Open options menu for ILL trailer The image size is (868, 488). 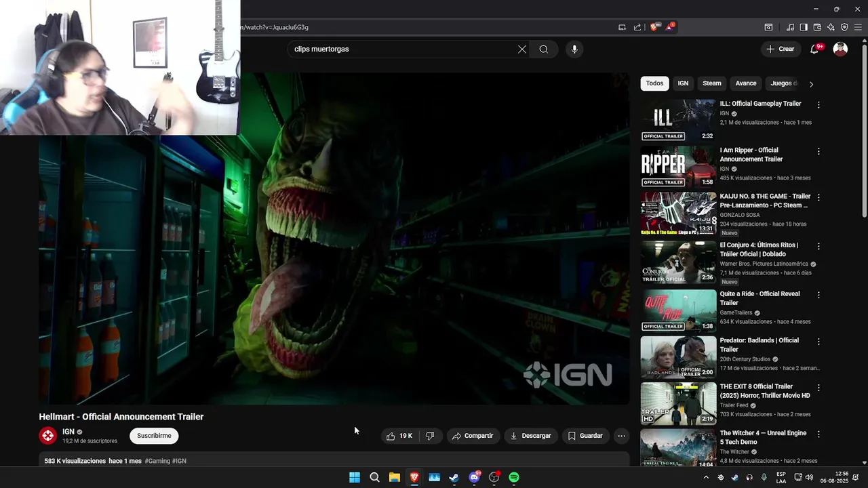(x=818, y=105)
